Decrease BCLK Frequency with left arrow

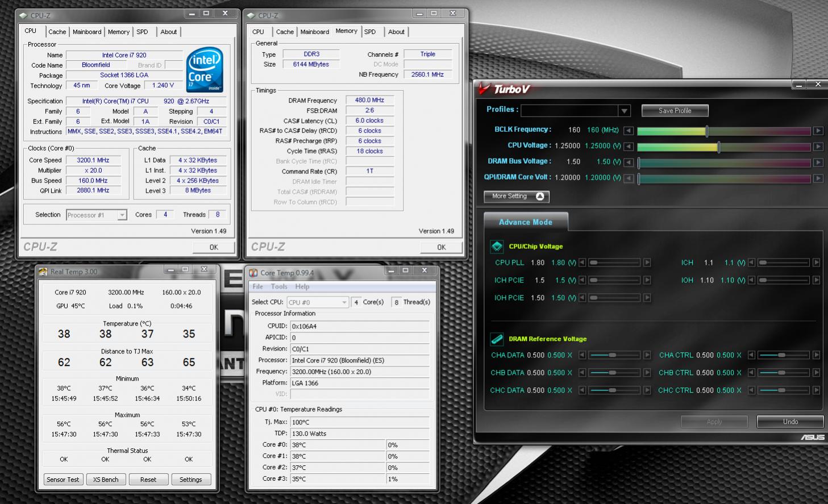tap(629, 131)
